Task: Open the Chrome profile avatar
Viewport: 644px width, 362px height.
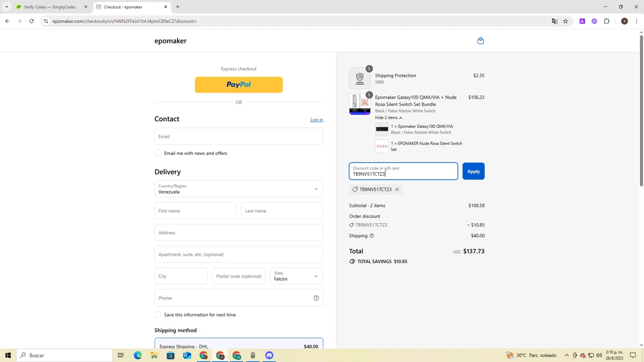Action: [x=624, y=21]
